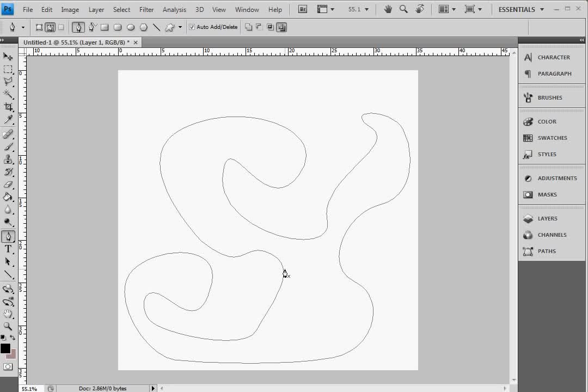
Task: Select the Blur tool
Action: [x=8, y=210]
